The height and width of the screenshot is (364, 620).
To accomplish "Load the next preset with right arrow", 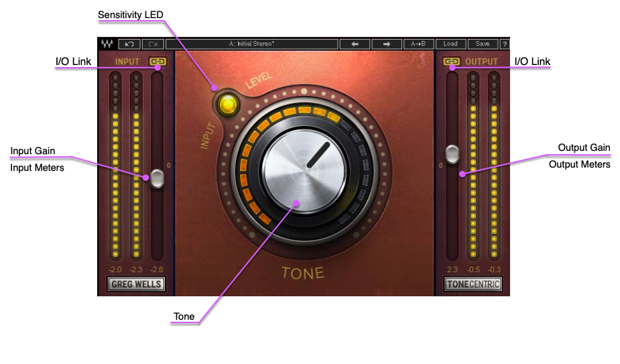I will (387, 44).
